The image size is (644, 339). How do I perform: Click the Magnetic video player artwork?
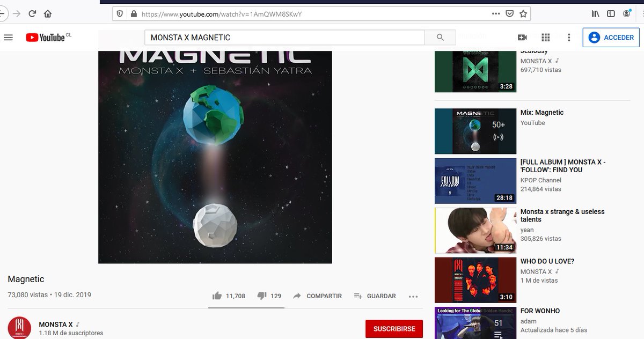[x=215, y=157]
